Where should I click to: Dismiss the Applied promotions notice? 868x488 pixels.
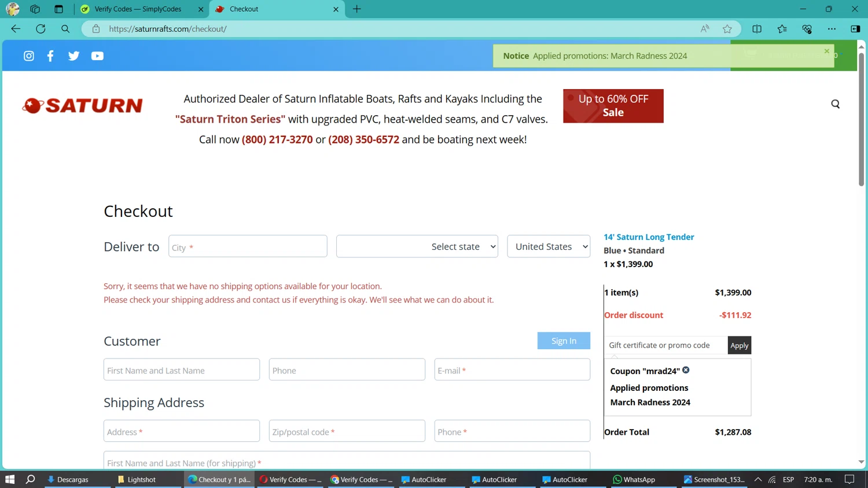tap(826, 51)
